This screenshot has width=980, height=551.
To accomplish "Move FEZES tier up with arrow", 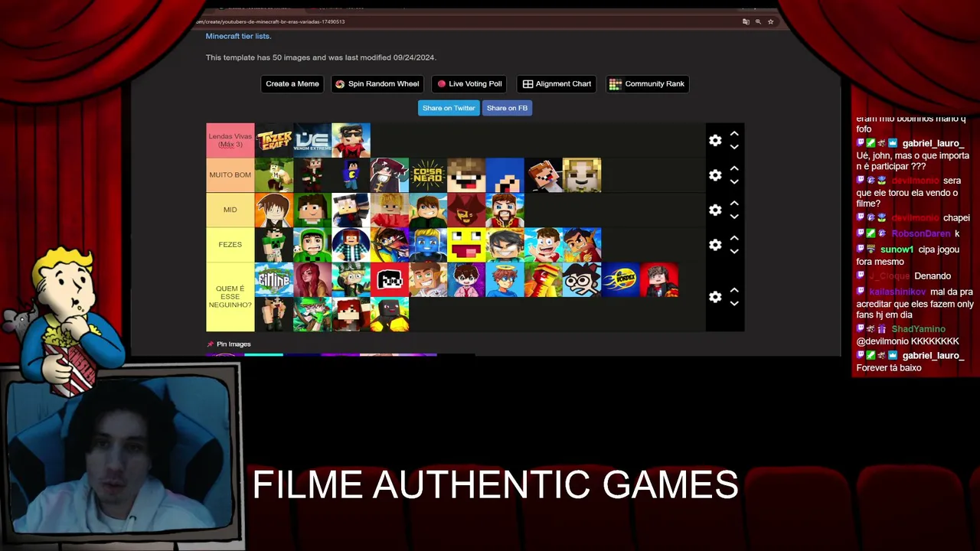I will pos(734,238).
